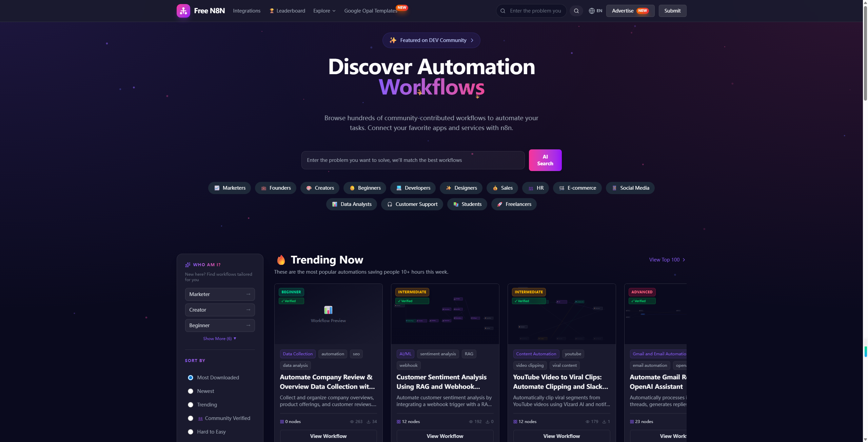
Task: Click download icon on Customer Sentiment card
Action: click(488, 422)
